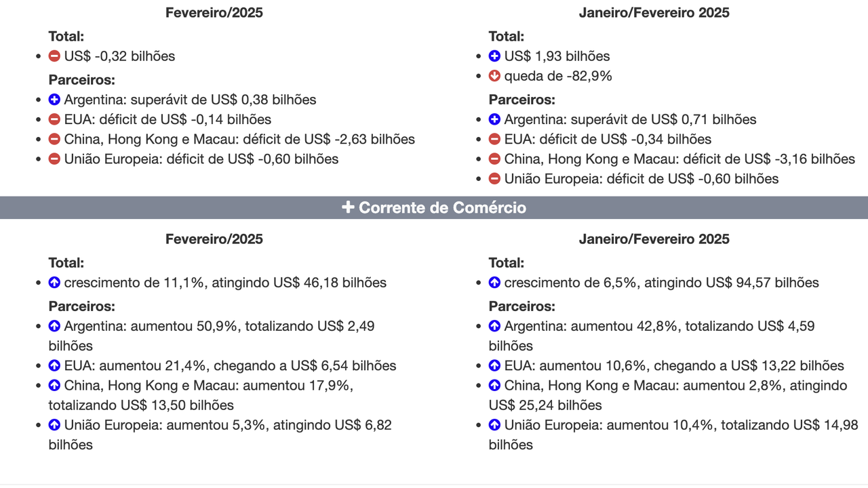The height and width of the screenshot is (488, 868).
Task: Click up-arrow icon beside União Europeia aumentou 10,4%
Action: (495, 426)
